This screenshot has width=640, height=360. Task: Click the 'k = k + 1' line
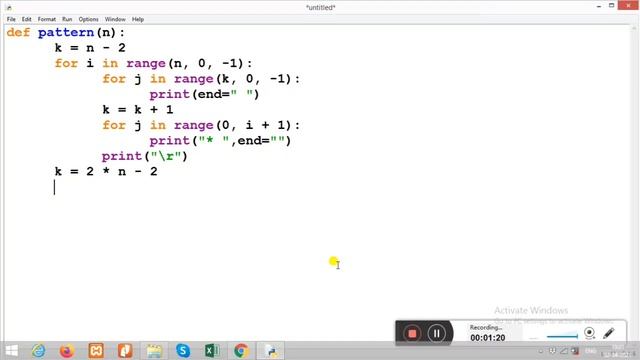click(138, 110)
